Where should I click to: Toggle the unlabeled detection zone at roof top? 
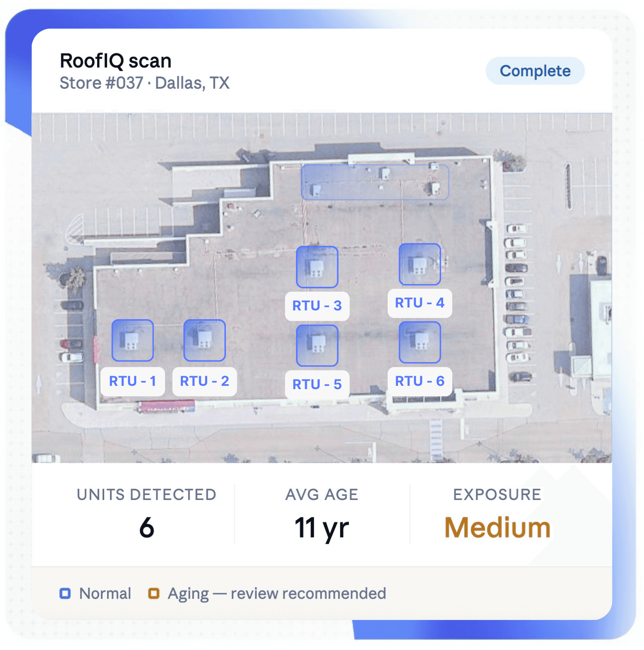[x=374, y=182]
